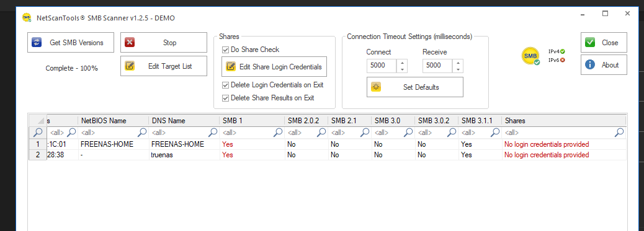Sort by SMB 2.1 column header
The image size is (644, 231).
pos(350,121)
